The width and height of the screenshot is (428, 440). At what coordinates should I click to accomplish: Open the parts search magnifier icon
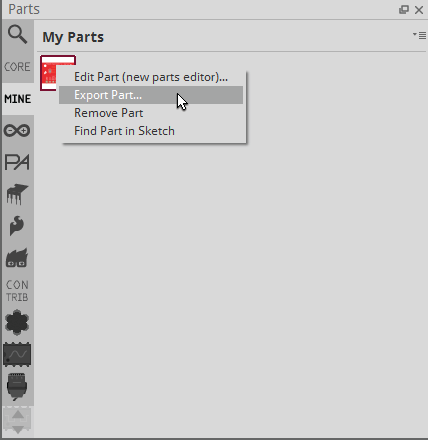[x=17, y=34]
